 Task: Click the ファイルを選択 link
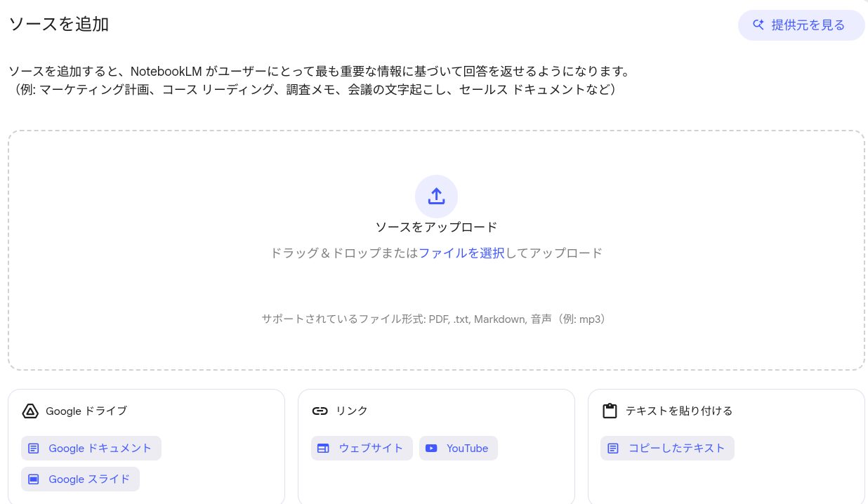[x=461, y=253]
